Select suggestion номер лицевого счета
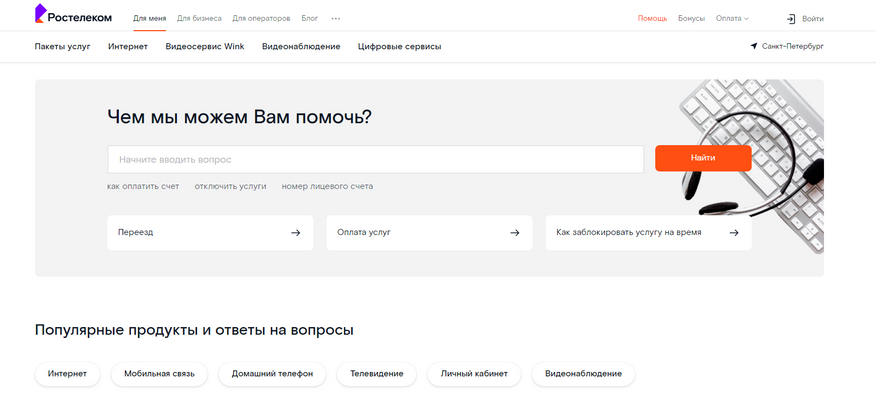The width and height of the screenshot is (876, 406). 327,187
